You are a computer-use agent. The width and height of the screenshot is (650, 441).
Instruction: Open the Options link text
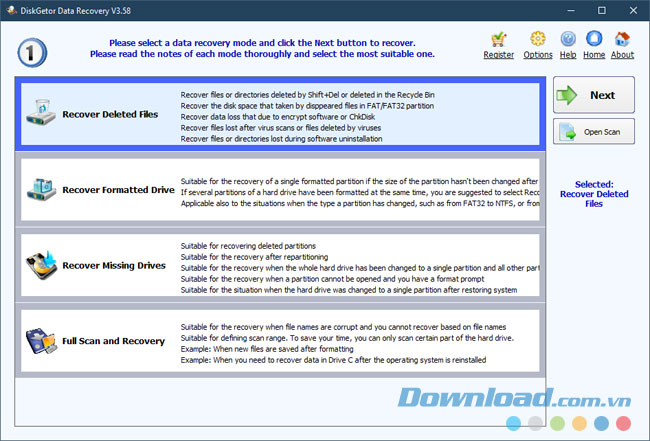(x=538, y=55)
